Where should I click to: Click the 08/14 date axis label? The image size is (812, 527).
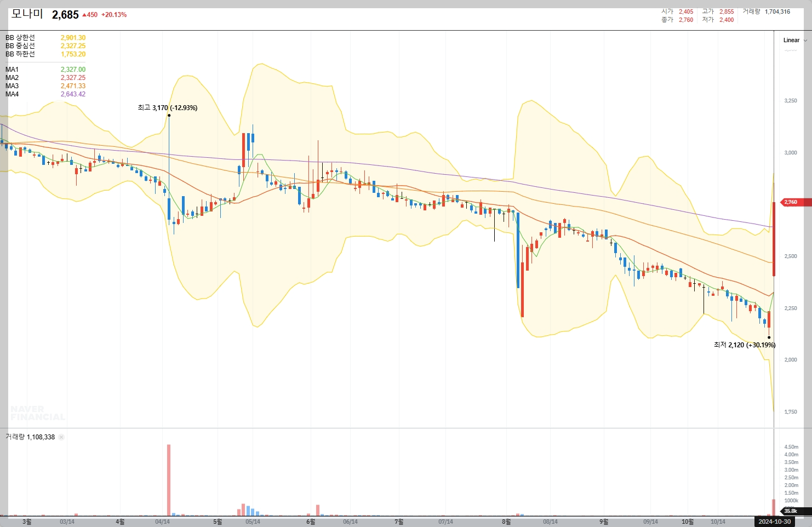pyautogui.click(x=550, y=522)
